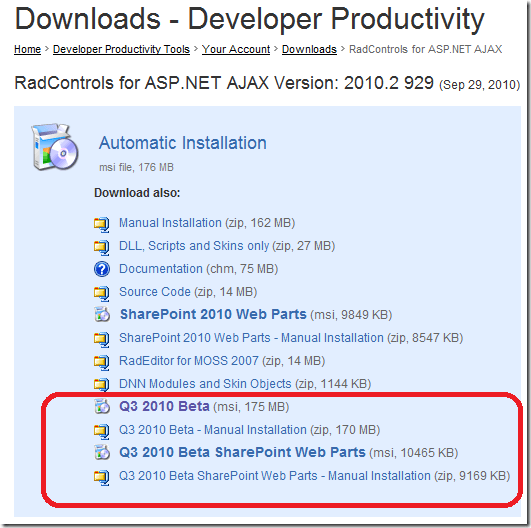Click the zip icon beside Source Code

tap(102, 293)
